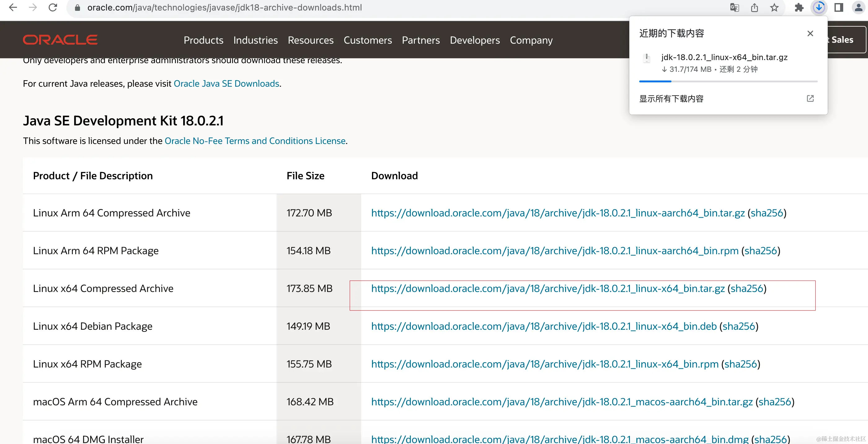Close the recent downloads popup
The height and width of the screenshot is (444, 868).
pos(810,33)
